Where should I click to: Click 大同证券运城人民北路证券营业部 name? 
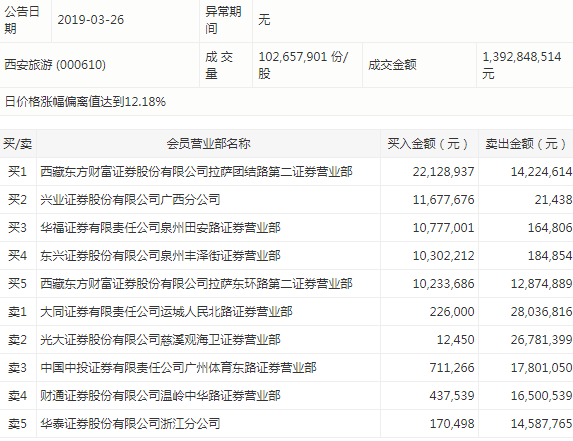166,312
